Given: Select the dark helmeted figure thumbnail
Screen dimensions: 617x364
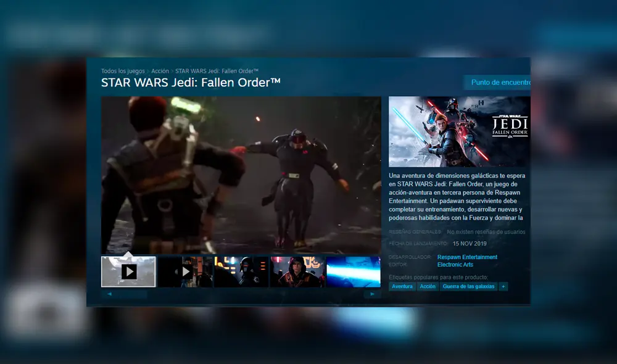Looking at the screenshot, I should (241, 271).
